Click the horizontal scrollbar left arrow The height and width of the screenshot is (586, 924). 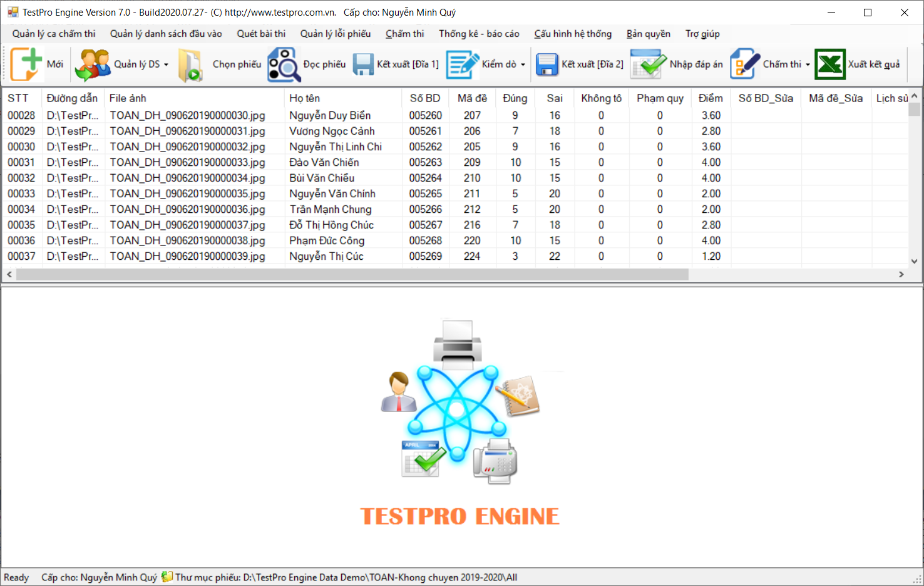pos(9,274)
